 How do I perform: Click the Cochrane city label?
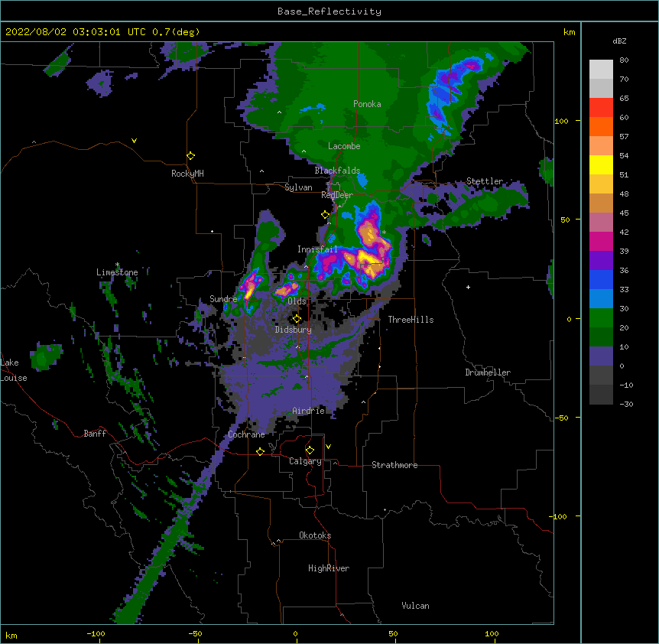click(246, 434)
